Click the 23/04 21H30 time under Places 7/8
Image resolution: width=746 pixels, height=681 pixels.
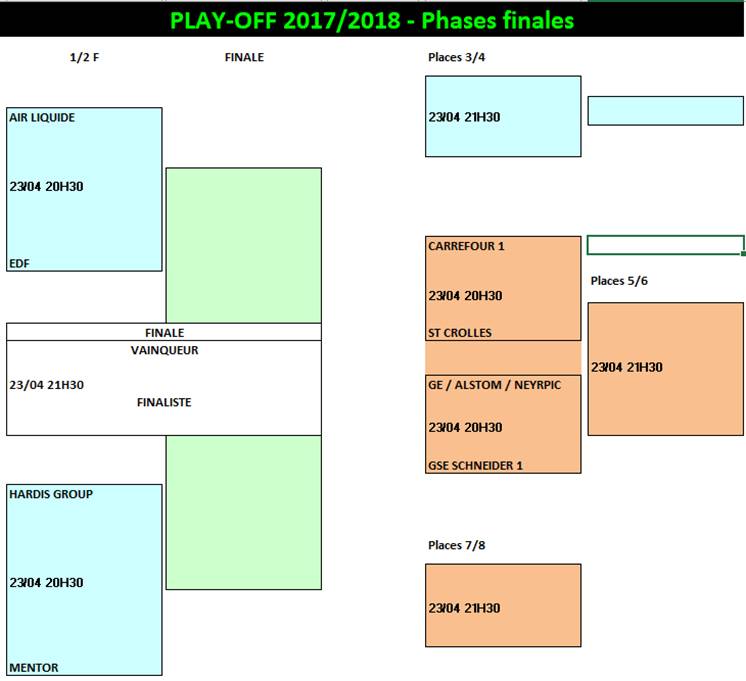(464, 608)
